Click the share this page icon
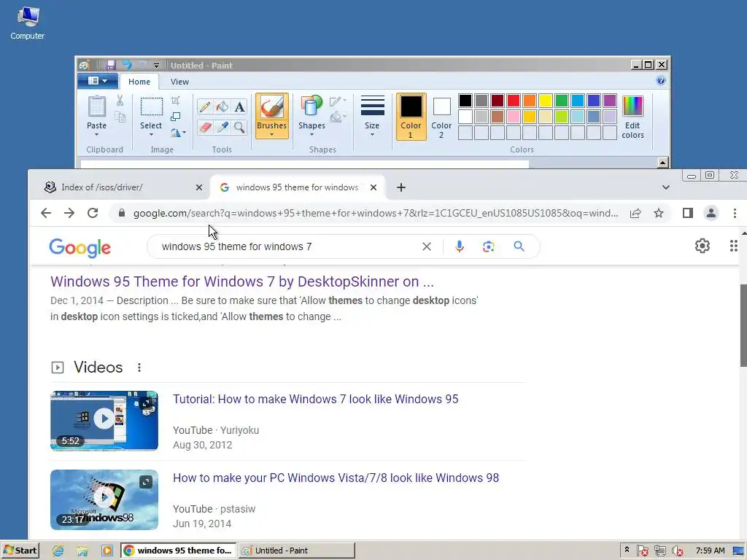The height and width of the screenshot is (560, 747). pyautogui.click(x=635, y=213)
